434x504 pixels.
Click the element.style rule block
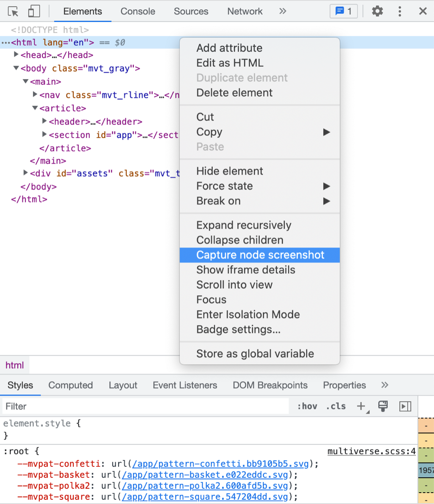click(209, 429)
